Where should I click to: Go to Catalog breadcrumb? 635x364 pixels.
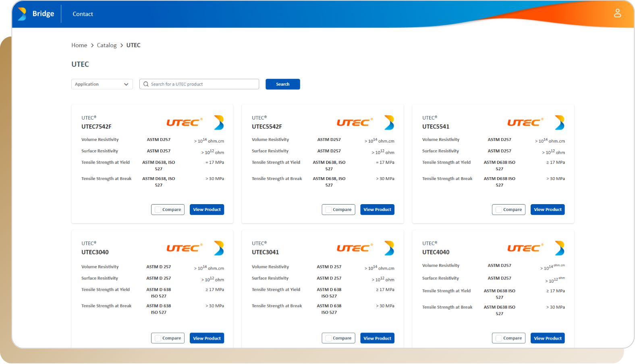[x=107, y=45]
